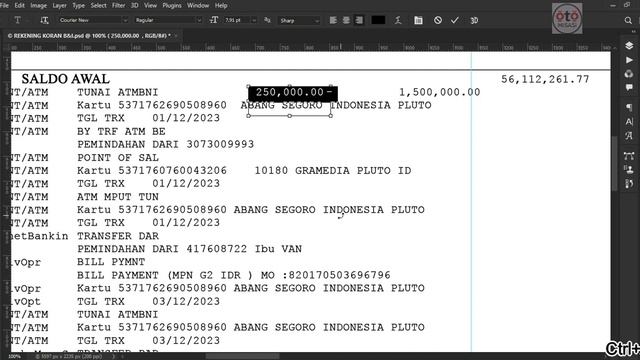Click the ATM MPUT TUN text
The width and height of the screenshot is (640, 360).
coord(118,197)
